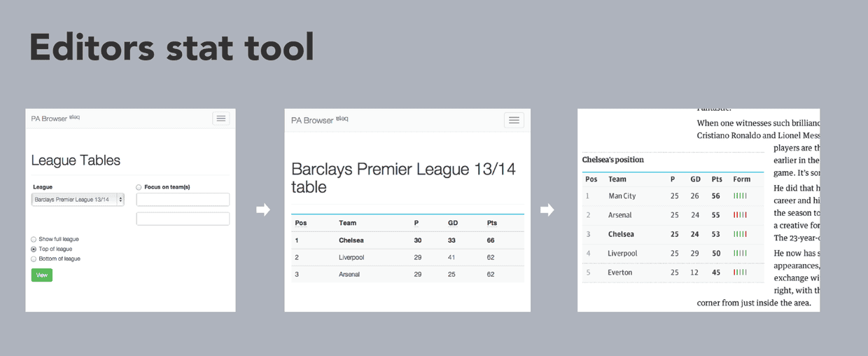868x356 pixels.
Task: Click Everton's form indicator bars
Action: point(740,273)
